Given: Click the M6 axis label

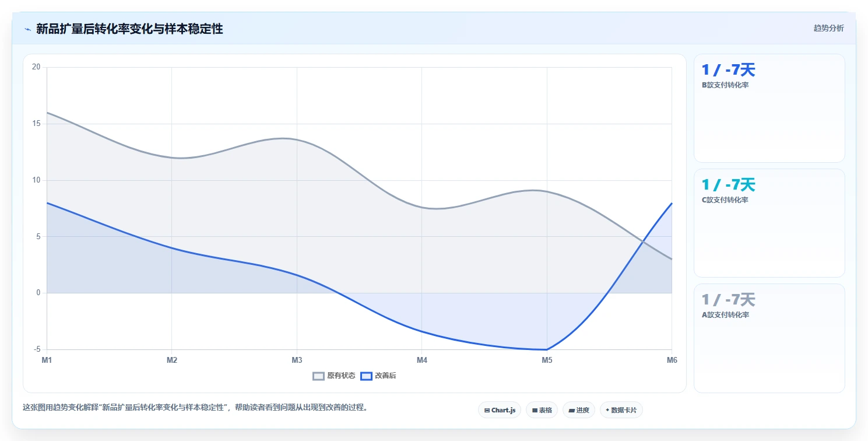Looking at the screenshot, I should point(672,360).
